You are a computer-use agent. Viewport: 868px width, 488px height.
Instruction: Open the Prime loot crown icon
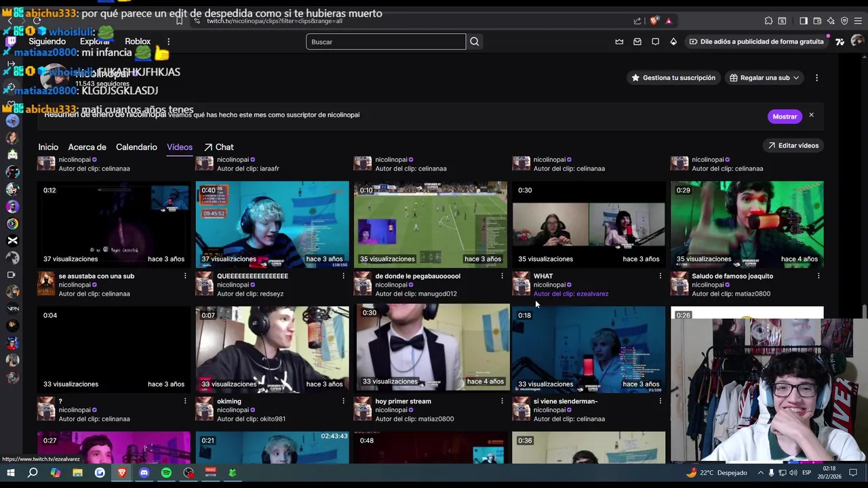[619, 41]
